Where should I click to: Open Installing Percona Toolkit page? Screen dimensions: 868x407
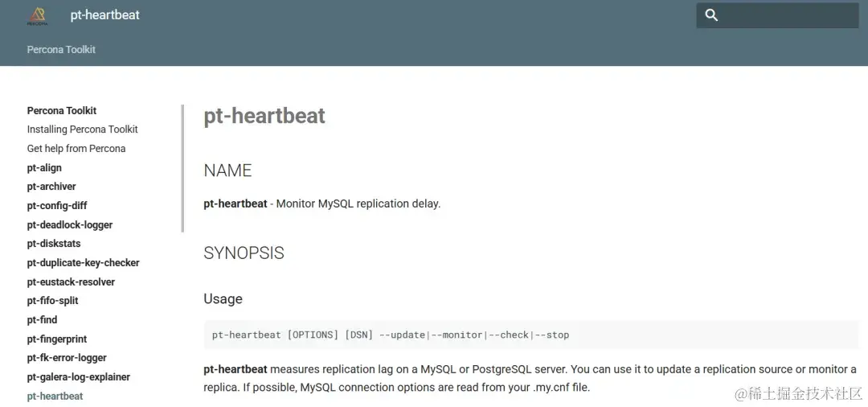point(82,129)
